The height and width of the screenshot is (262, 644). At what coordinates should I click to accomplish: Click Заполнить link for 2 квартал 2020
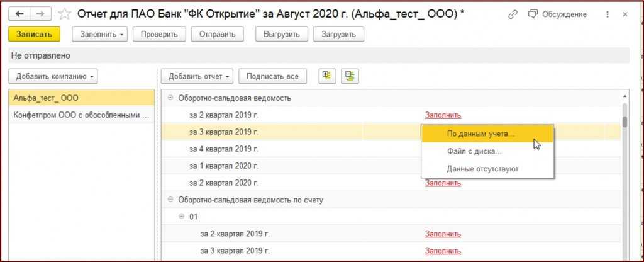pos(443,183)
